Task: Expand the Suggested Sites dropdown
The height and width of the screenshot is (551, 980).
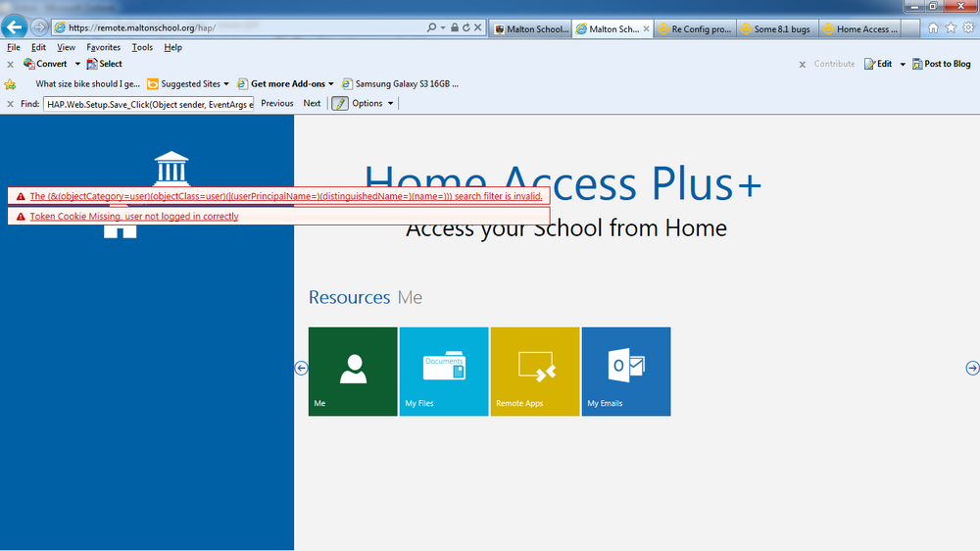Action: pos(226,83)
